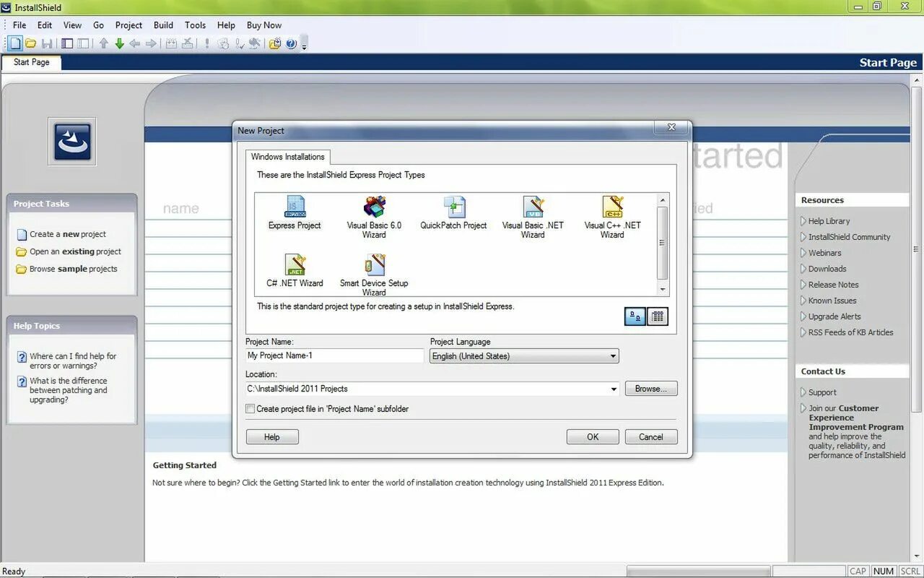The height and width of the screenshot is (578, 924).
Task: Open the Buy Now menu
Action: 264,25
